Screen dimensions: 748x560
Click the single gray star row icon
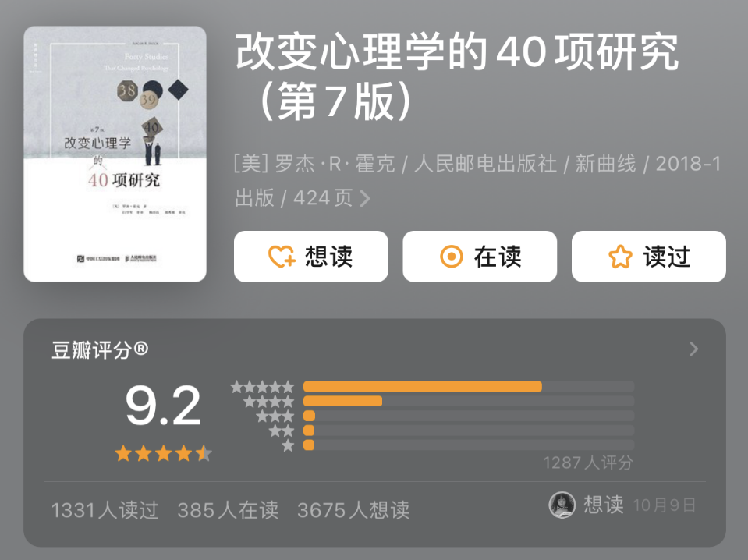288,446
